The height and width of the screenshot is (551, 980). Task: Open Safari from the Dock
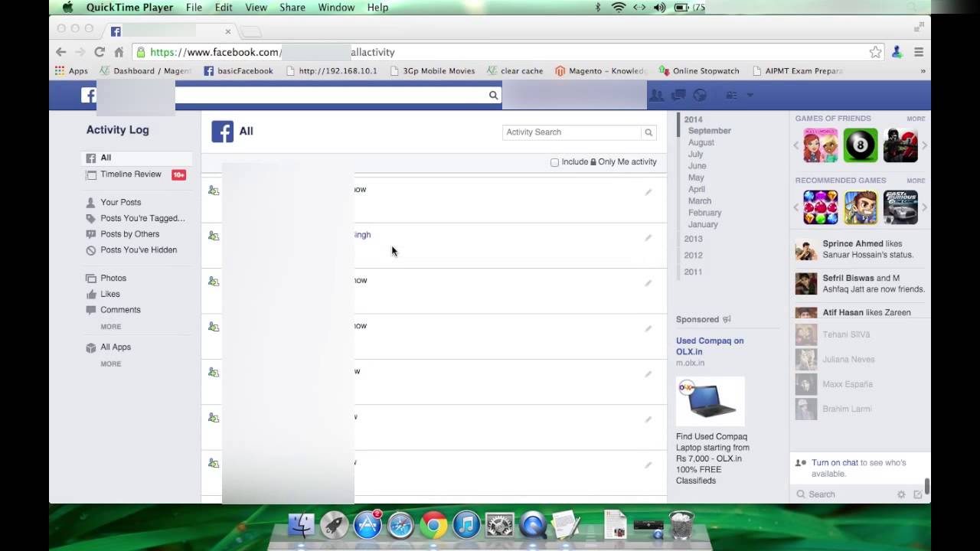[x=400, y=525]
